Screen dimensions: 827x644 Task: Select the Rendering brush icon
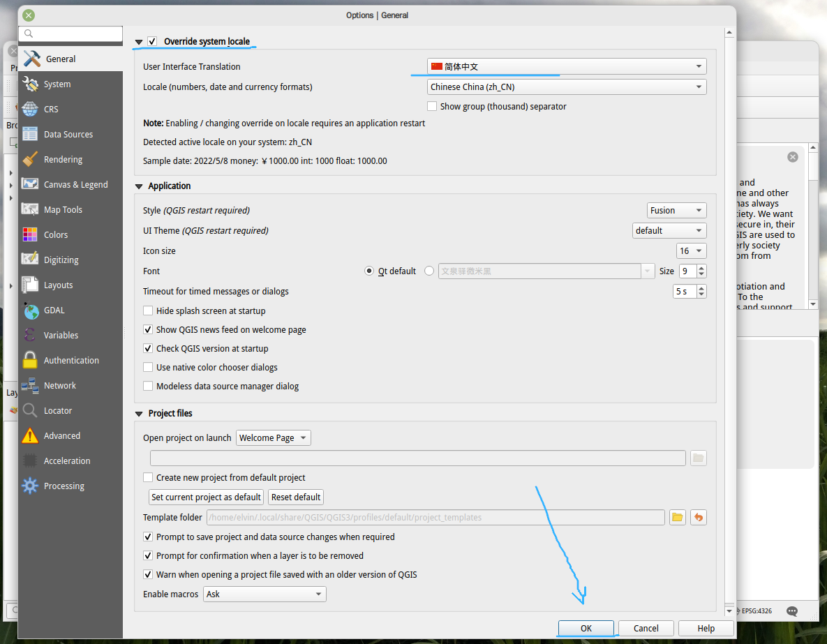(30, 159)
